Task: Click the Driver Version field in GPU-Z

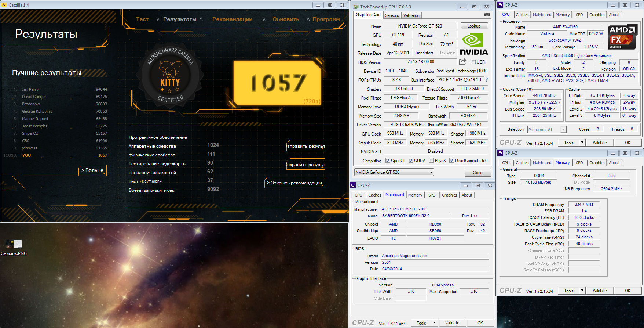Action: coord(436,125)
